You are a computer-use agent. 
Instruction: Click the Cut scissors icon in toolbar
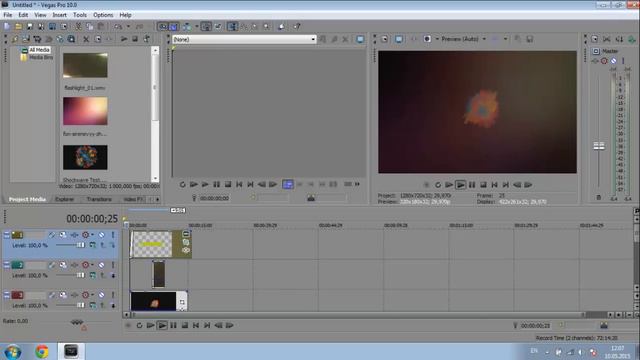click(x=78, y=27)
